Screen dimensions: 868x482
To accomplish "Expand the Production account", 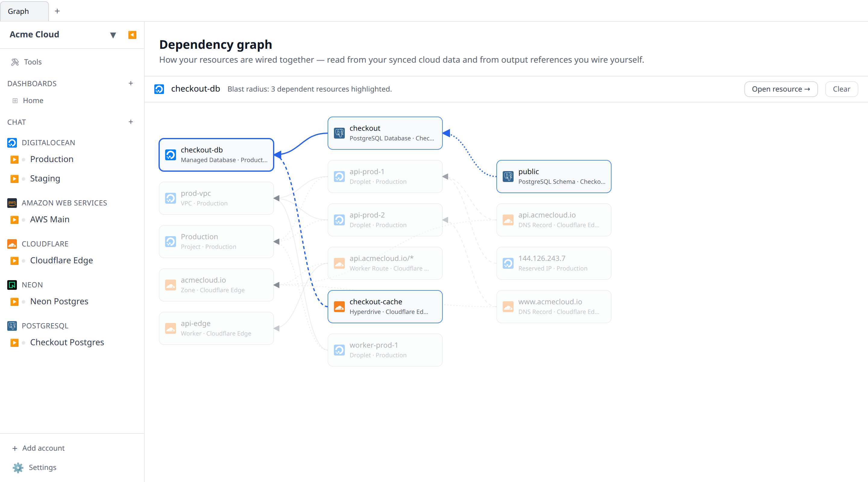I will [x=14, y=159].
